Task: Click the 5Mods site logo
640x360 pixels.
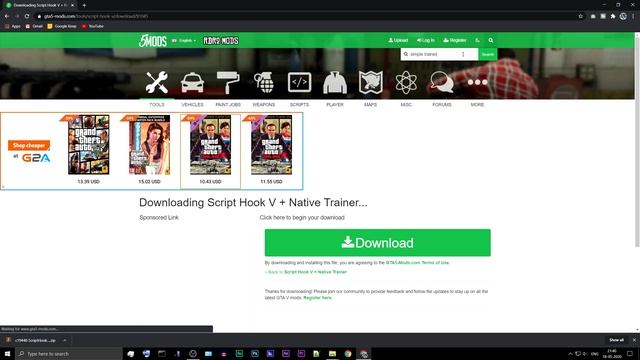Action: click(x=153, y=40)
